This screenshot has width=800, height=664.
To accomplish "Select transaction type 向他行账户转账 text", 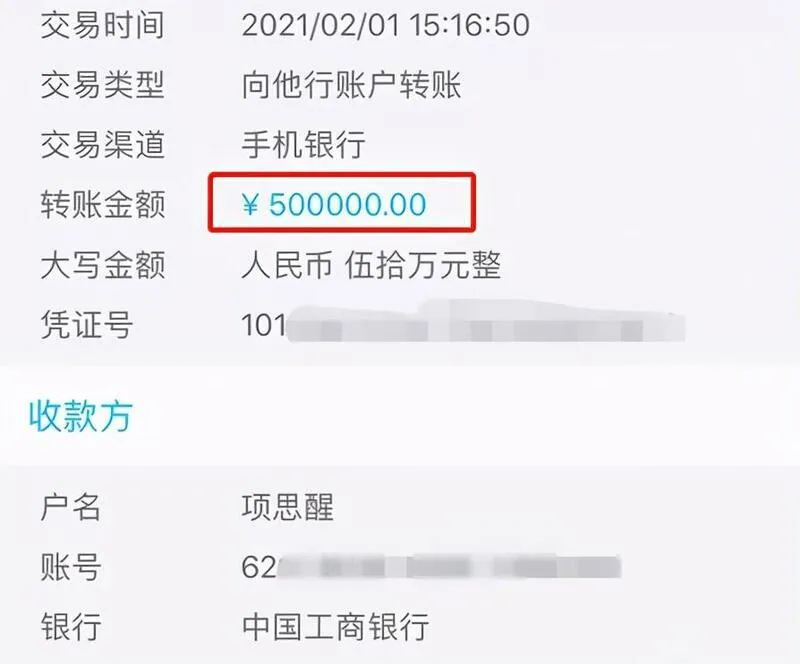I will coord(351,85).
